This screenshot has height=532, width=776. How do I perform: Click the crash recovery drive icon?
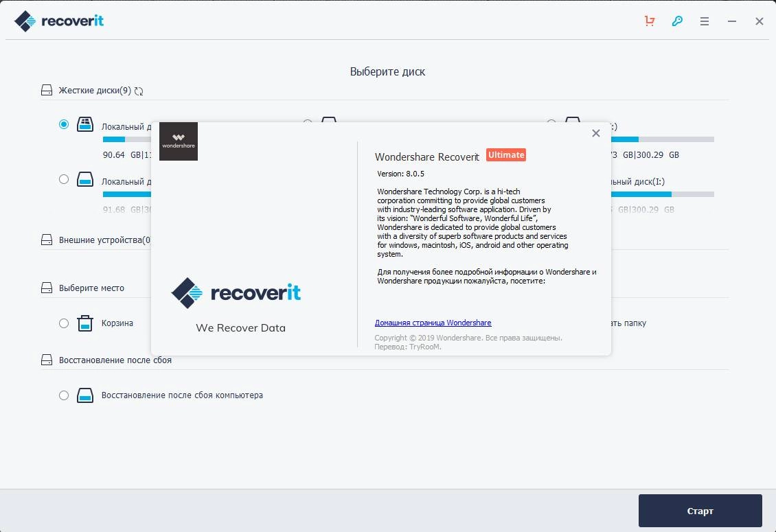[85, 395]
